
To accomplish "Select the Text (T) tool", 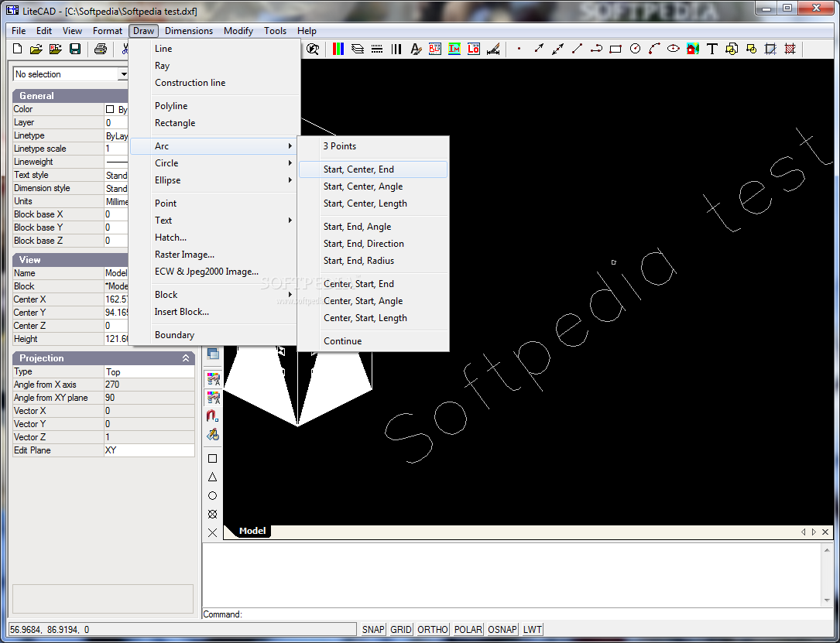I will click(712, 50).
